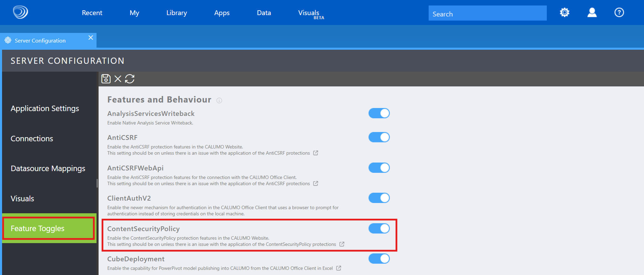Toggle the AnalysisServicesWriteback switch
Image resolution: width=644 pixels, height=275 pixels.
coord(379,113)
